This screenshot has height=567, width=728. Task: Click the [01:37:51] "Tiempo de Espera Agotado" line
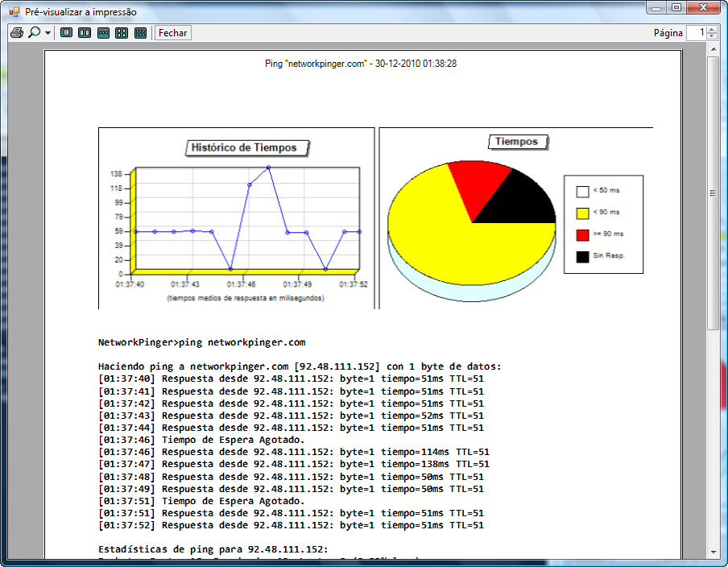(201, 501)
